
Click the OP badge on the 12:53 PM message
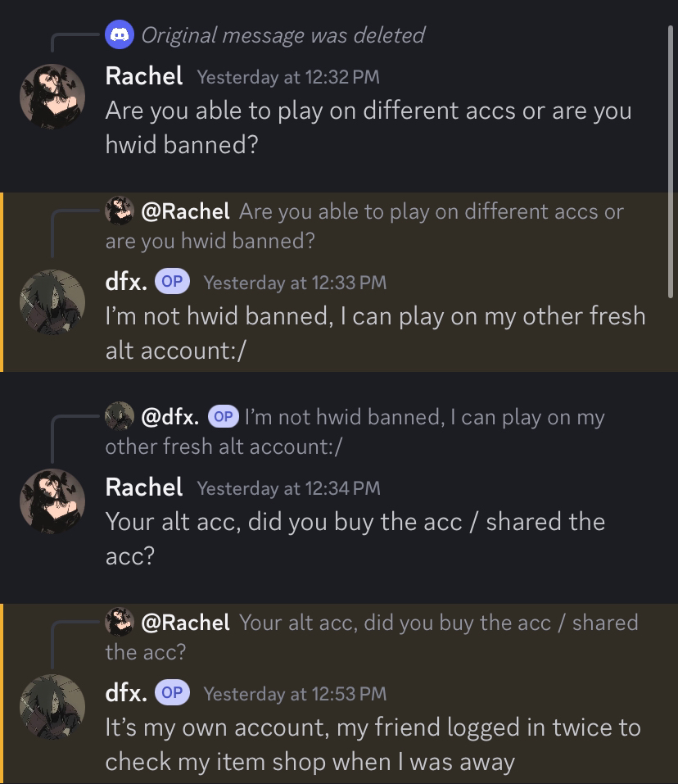tap(172, 693)
